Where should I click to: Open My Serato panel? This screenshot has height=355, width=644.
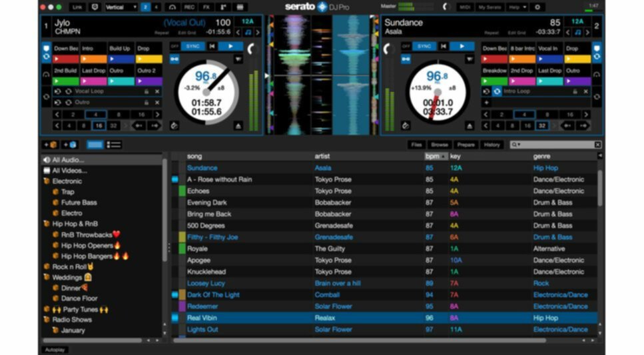(489, 7)
